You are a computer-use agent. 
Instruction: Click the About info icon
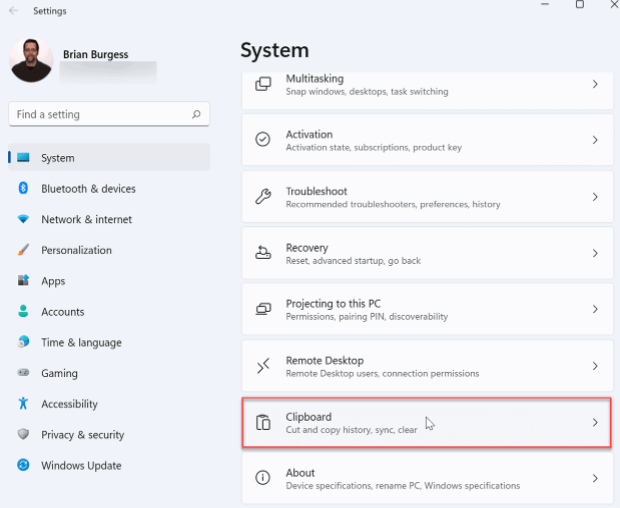[263, 478]
